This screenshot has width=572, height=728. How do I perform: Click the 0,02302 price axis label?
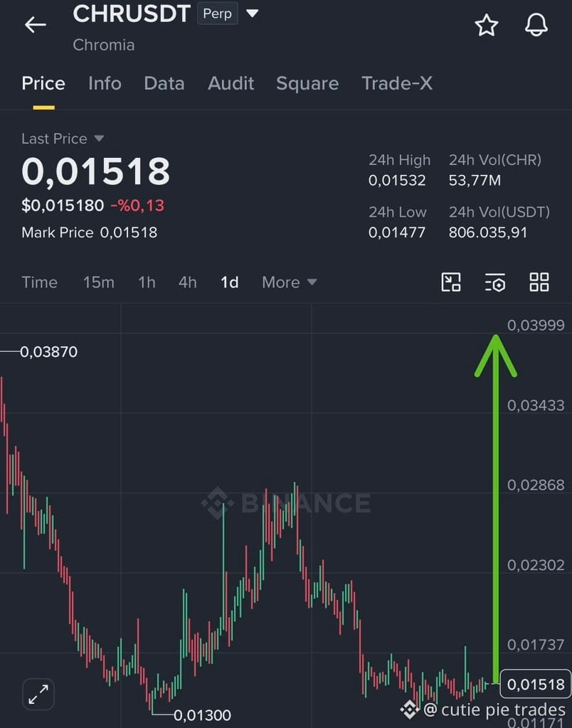click(536, 565)
